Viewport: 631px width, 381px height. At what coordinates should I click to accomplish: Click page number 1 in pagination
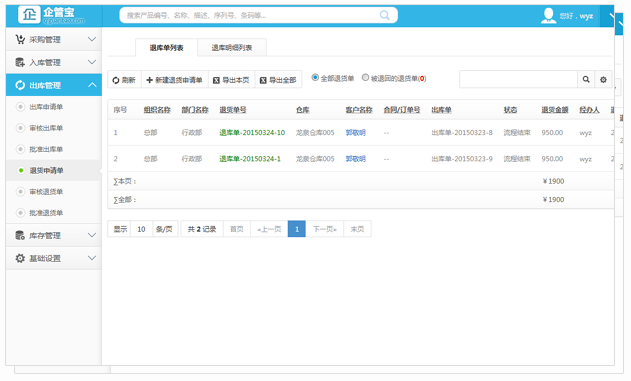pyautogui.click(x=297, y=229)
